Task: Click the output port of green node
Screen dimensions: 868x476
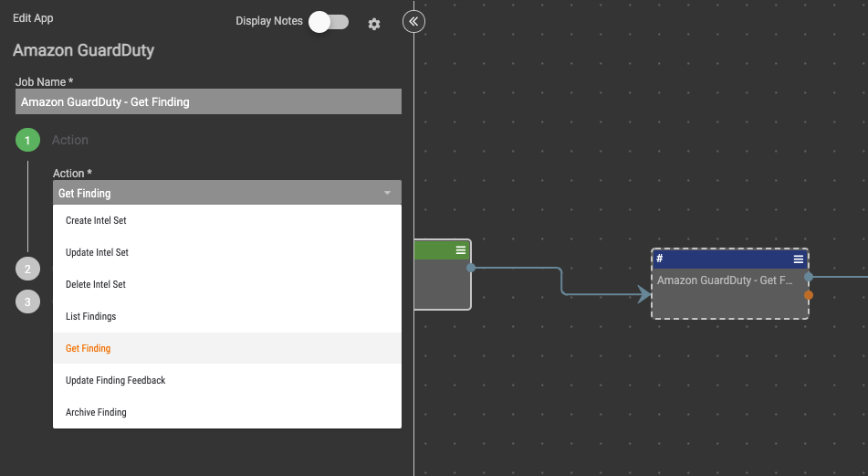Action: [471, 268]
